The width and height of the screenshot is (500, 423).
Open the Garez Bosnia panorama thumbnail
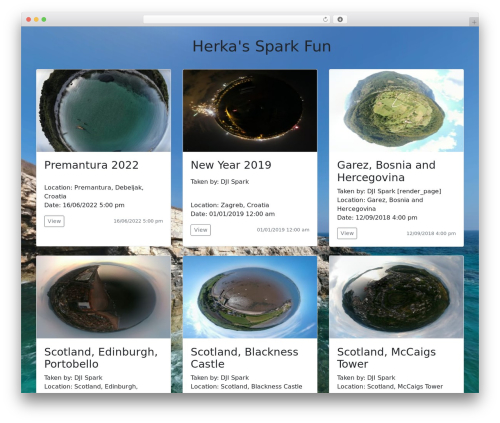pos(396,110)
